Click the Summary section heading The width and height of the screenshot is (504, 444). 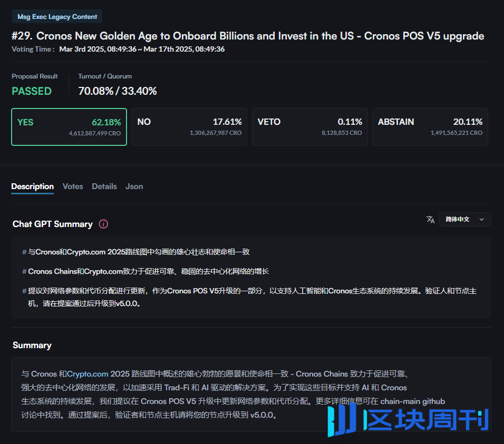pyautogui.click(x=32, y=346)
